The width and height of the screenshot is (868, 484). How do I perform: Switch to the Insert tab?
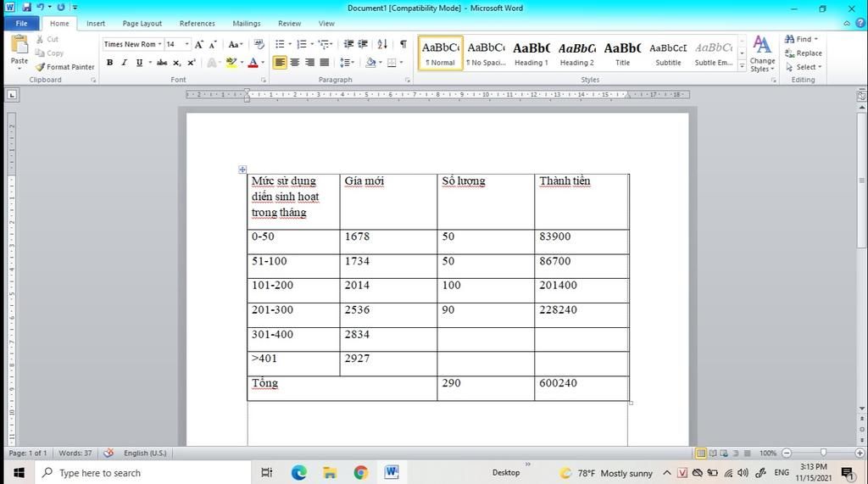coord(96,23)
